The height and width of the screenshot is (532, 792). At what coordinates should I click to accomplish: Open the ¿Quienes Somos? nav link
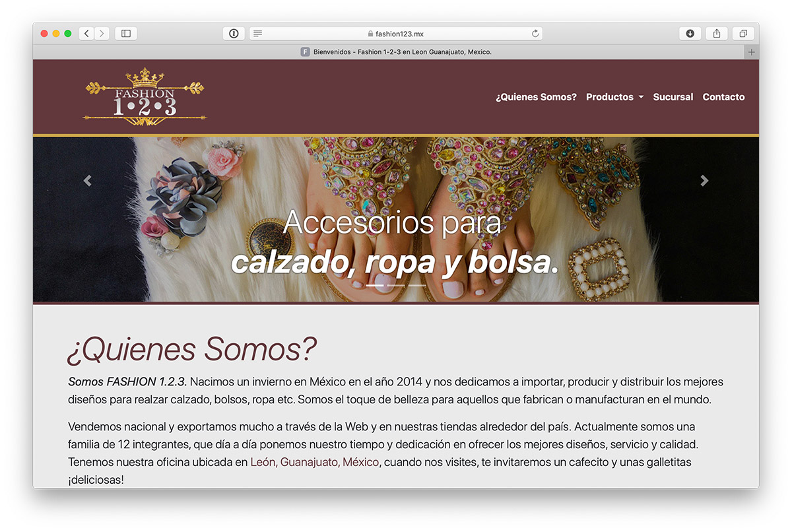pos(536,97)
